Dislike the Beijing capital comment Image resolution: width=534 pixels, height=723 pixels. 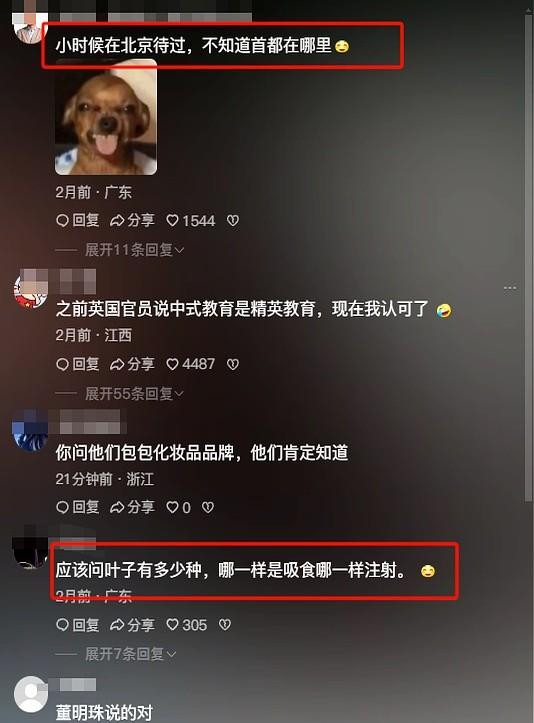[233, 221]
